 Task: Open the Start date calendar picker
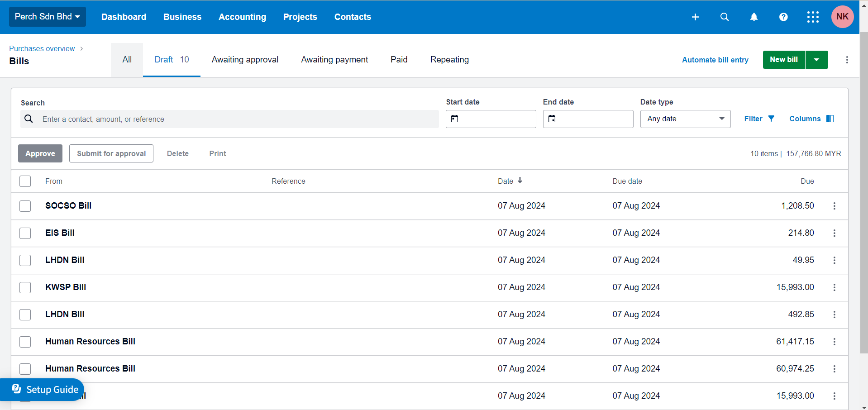click(x=454, y=119)
